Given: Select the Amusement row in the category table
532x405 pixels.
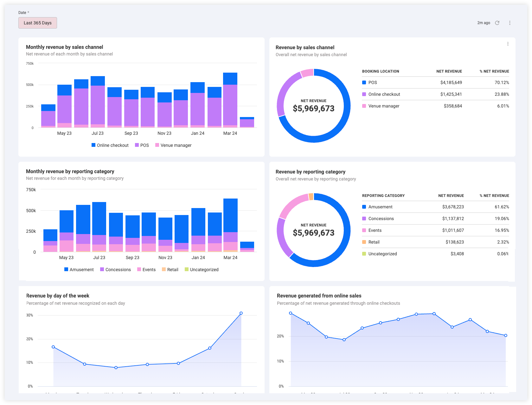Looking at the screenshot, I should point(436,207).
